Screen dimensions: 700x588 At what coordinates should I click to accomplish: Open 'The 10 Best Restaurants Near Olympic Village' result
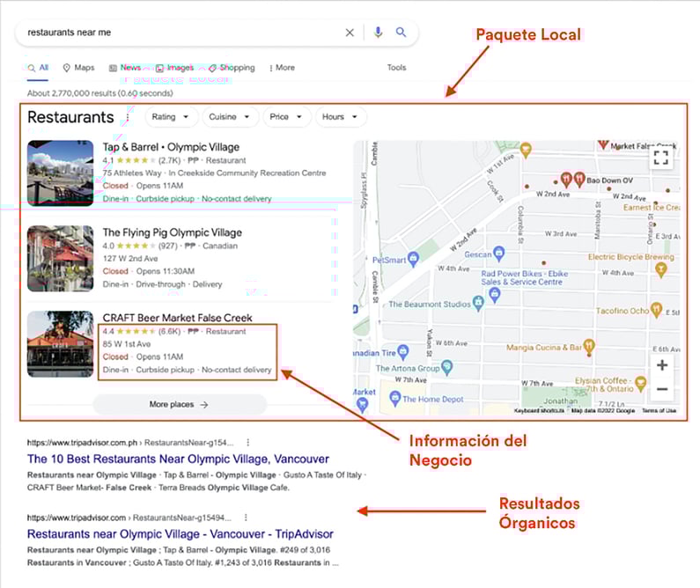[x=178, y=459]
